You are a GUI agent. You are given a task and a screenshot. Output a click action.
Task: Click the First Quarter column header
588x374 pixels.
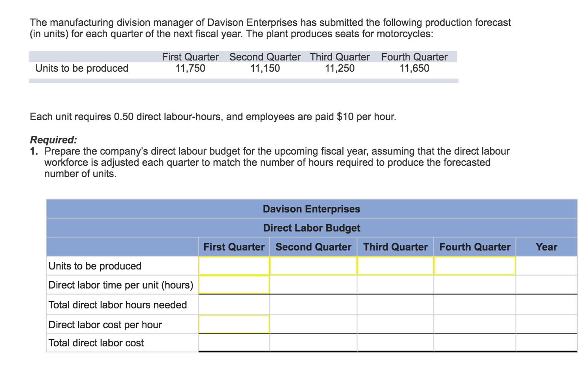click(x=233, y=247)
